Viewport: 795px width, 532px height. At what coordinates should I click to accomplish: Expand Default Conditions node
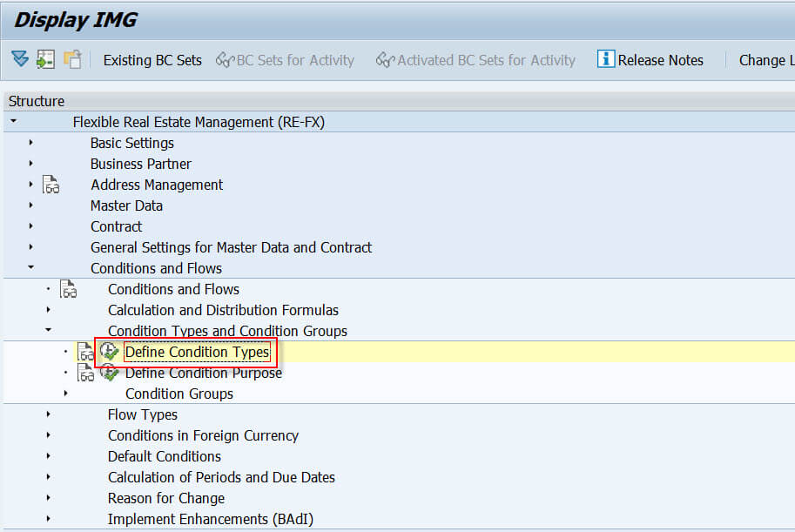point(48,455)
